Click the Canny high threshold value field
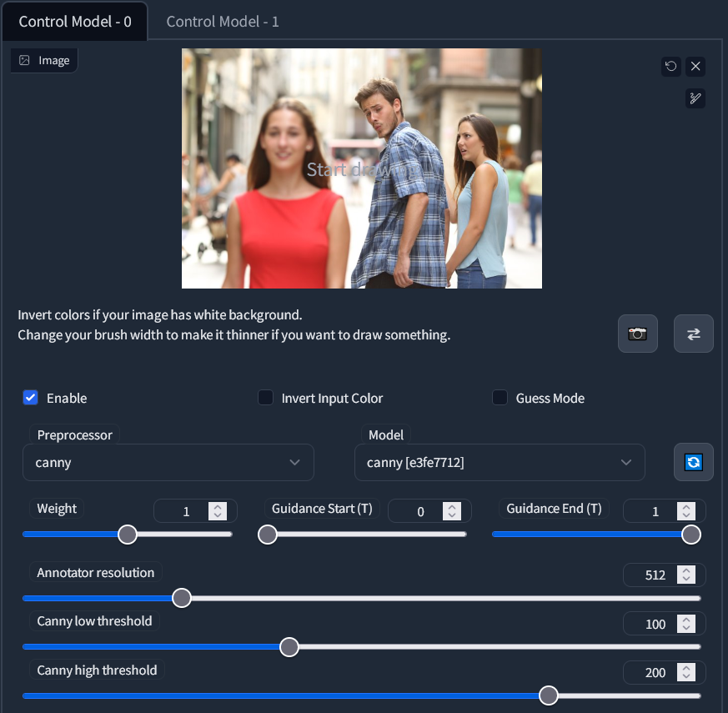This screenshot has width=728, height=713. point(655,672)
